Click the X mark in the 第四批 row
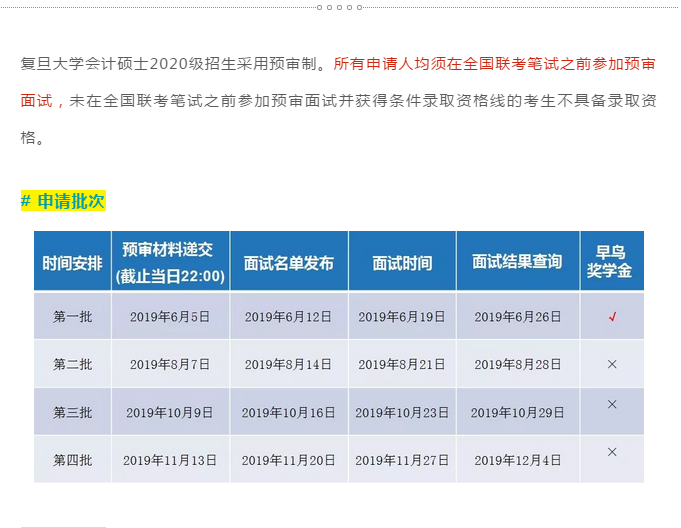 (x=612, y=452)
